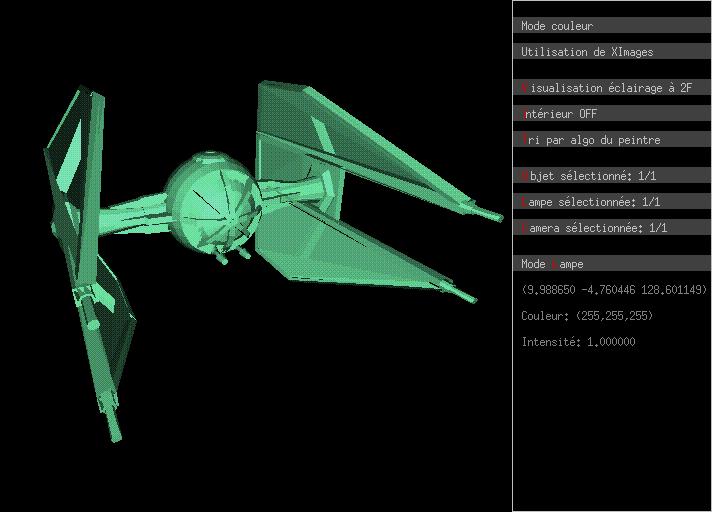The height and width of the screenshot is (512, 712).
Task: Click the red V hotkey of Visualisation éclairage
Action: click(525, 88)
